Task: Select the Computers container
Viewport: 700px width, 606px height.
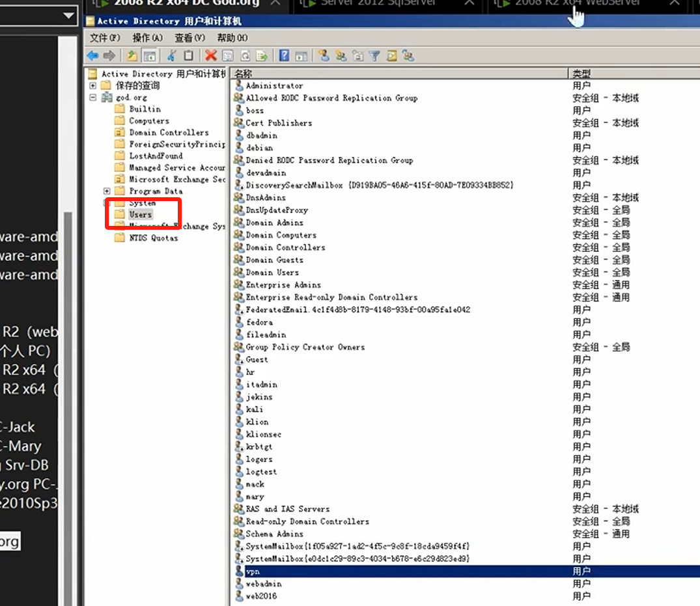Action: point(149,120)
